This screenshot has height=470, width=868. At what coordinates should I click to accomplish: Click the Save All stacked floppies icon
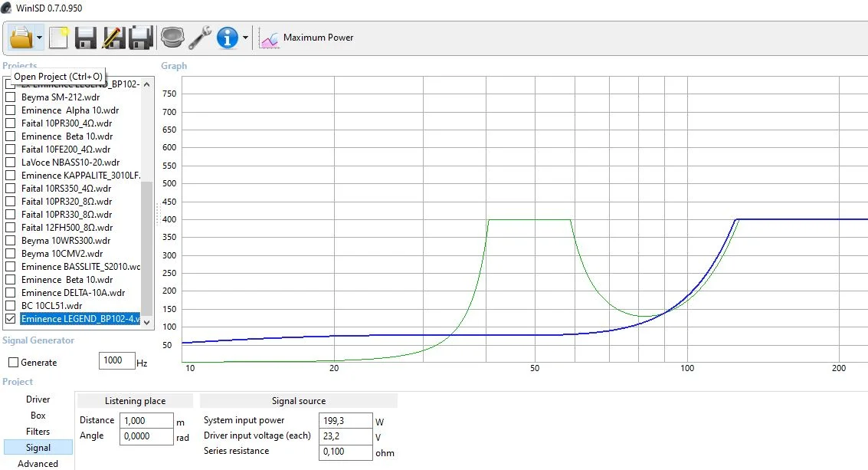pyautogui.click(x=141, y=37)
